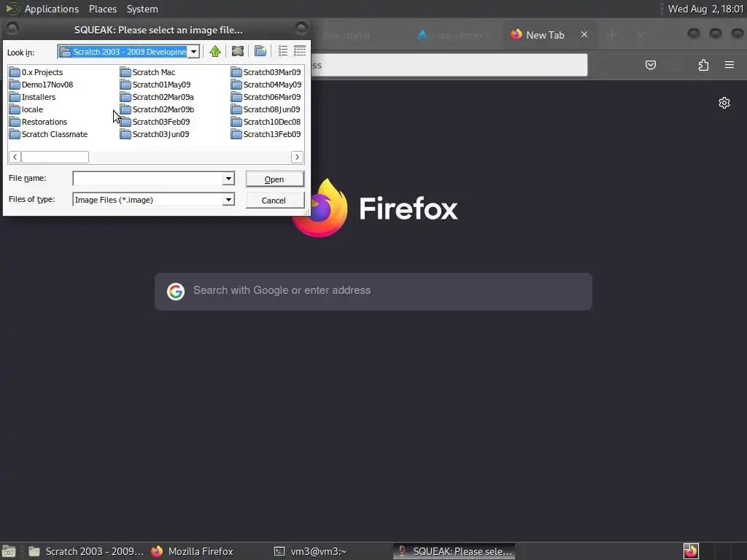The image size is (747, 560).
Task: Click the folder icon beside Installers
Action: pos(15,97)
